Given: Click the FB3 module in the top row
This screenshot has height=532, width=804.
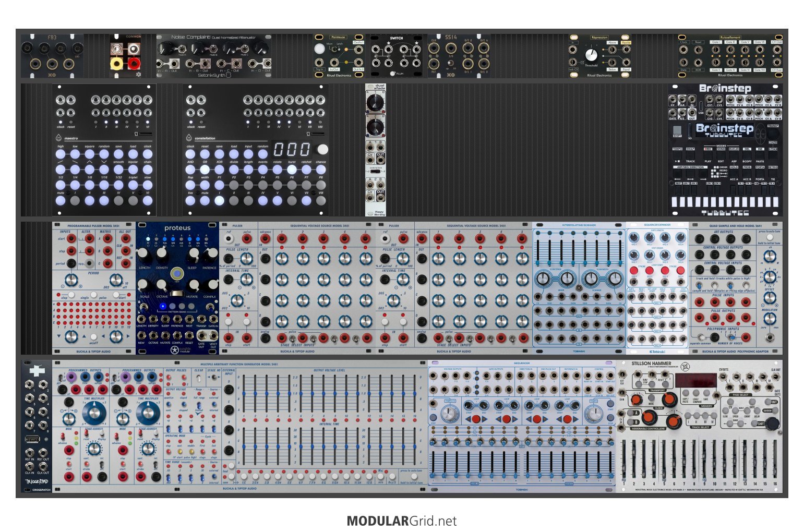Looking at the screenshot, I should 52,56.
